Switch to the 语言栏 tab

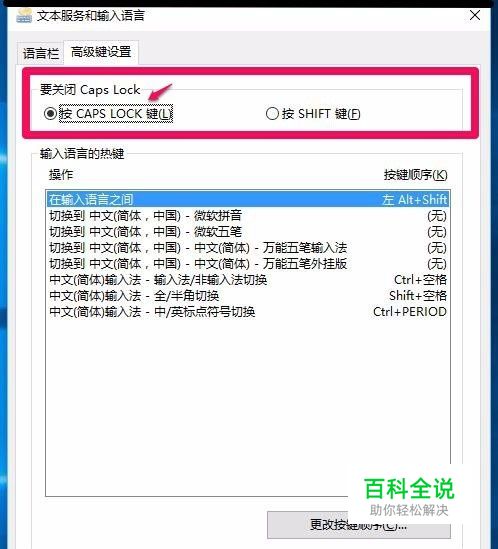click(x=41, y=54)
